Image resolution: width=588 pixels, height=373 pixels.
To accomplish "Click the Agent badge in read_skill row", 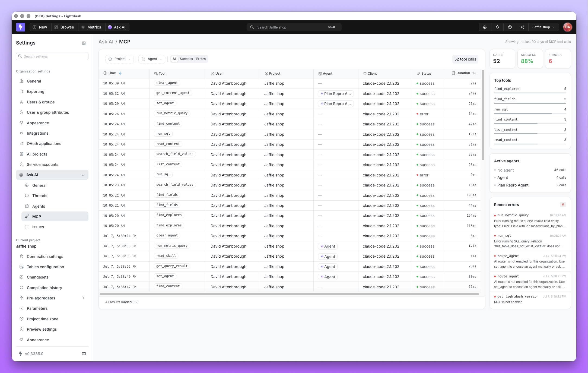I will coord(328,257).
